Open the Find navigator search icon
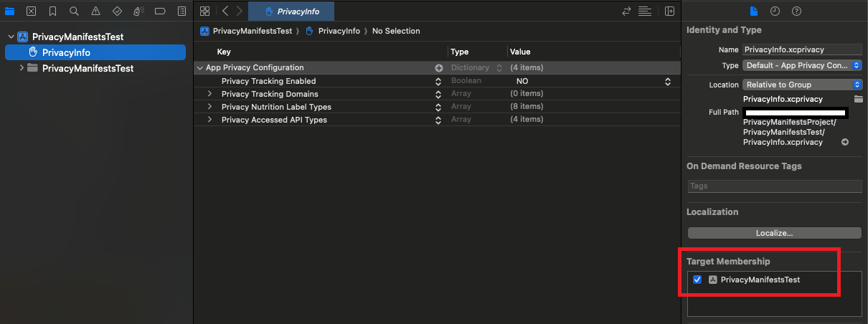868x324 pixels. point(75,11)
